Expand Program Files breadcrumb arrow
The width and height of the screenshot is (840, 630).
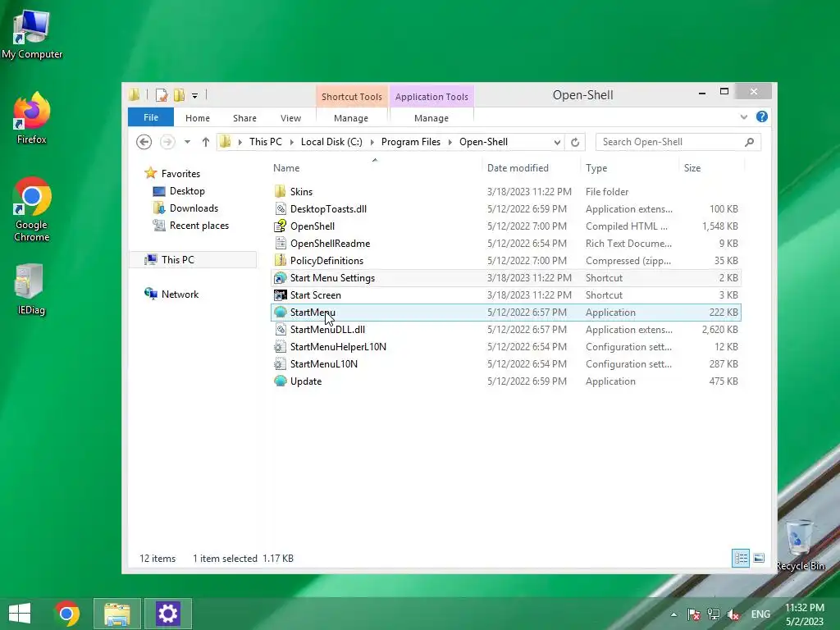tap(450, 142)
